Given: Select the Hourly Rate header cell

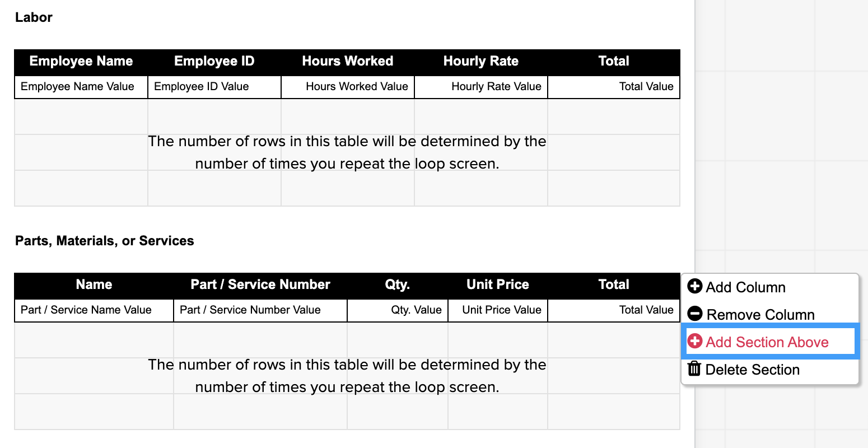Looking at the screenshot, I should tap(481, 62).
